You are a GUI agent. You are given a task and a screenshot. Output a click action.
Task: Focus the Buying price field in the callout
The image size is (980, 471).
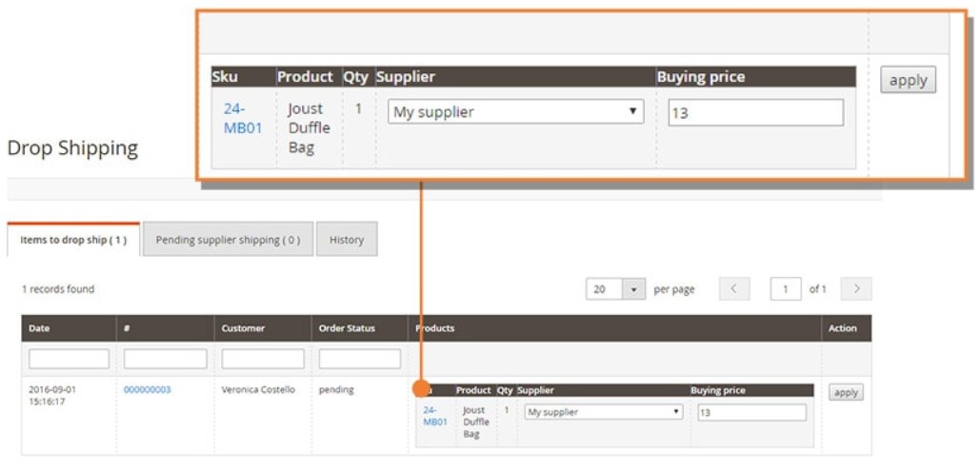[x=755, y=112]
